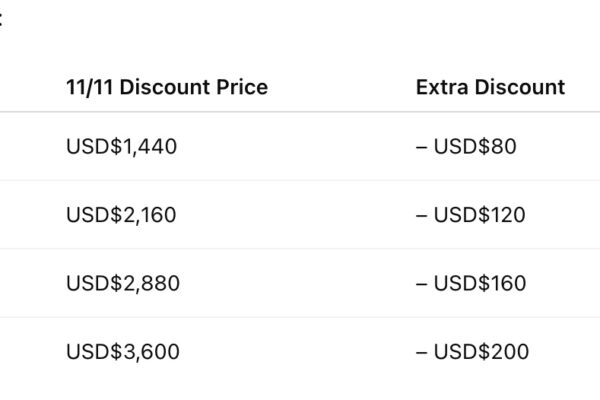Click the "11/11" text in the header
Image resolution: width=600 pixels, height=400 pixels.
click(89, 87)
